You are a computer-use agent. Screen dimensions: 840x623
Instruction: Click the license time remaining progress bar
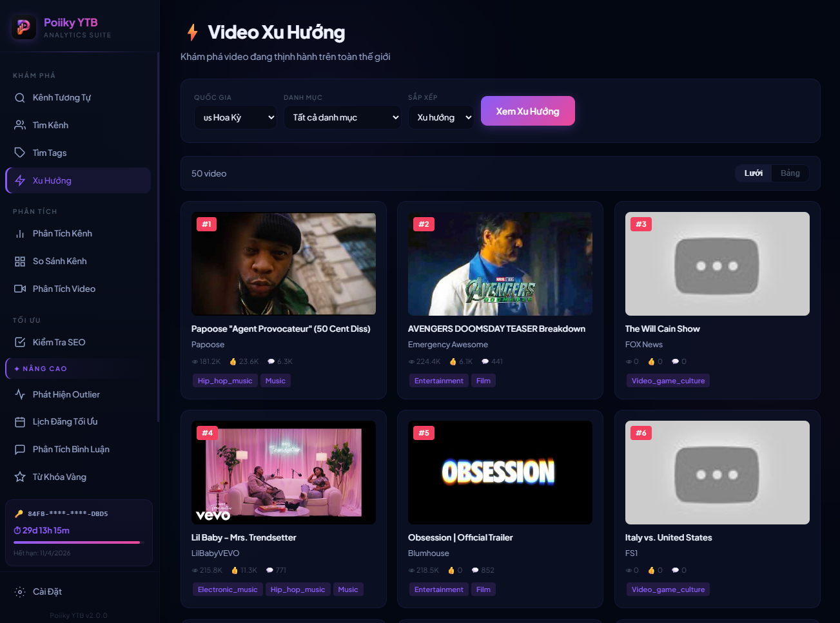[77, 542]
